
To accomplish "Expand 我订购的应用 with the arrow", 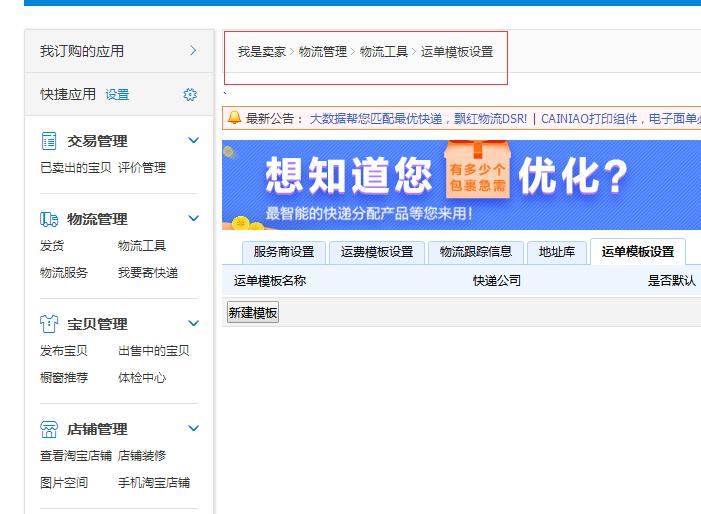I will [193, 51].
